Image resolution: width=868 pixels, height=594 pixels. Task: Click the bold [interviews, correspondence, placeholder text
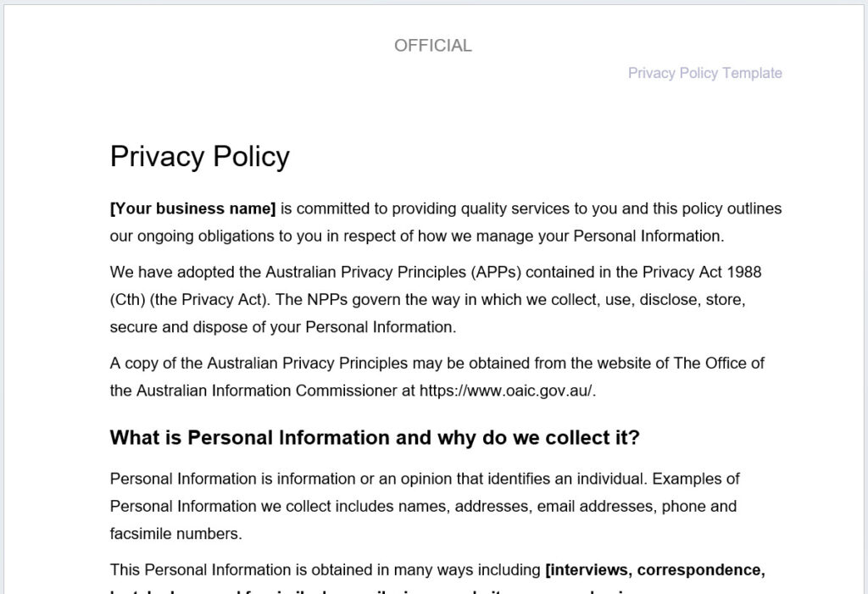click(655, 570)
